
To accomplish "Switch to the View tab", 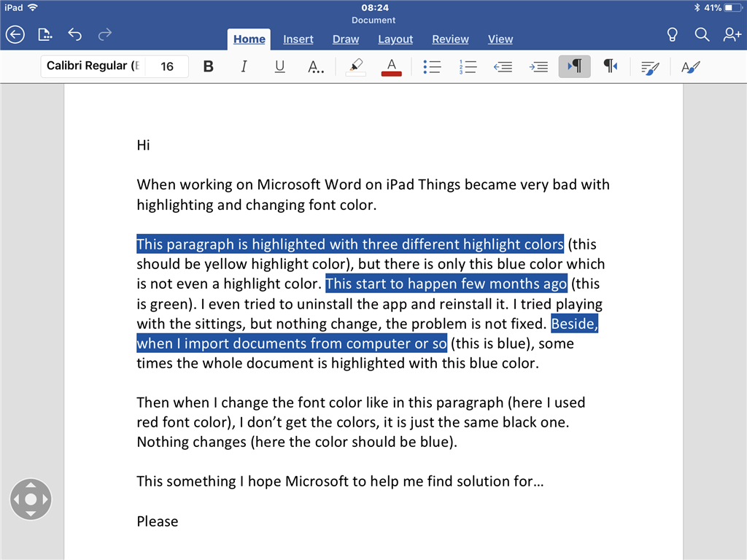I will pyautogui.click(x=500, y=39).
